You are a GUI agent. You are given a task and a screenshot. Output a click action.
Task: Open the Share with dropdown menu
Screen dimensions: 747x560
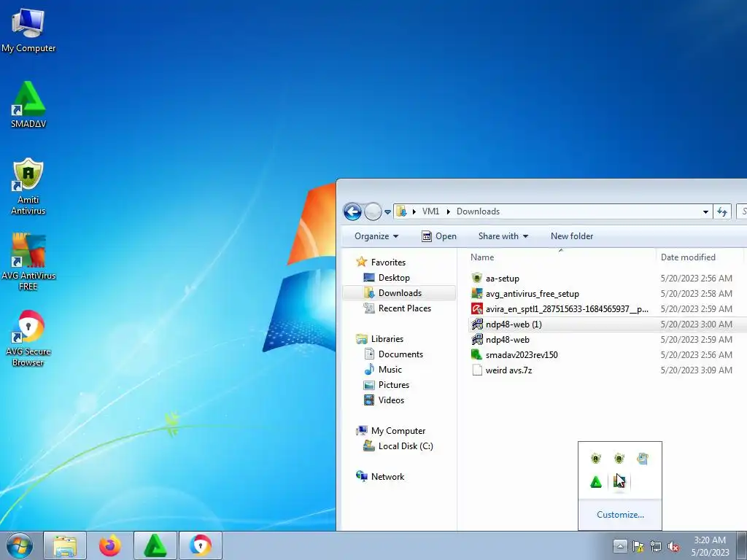click(503, 236)
